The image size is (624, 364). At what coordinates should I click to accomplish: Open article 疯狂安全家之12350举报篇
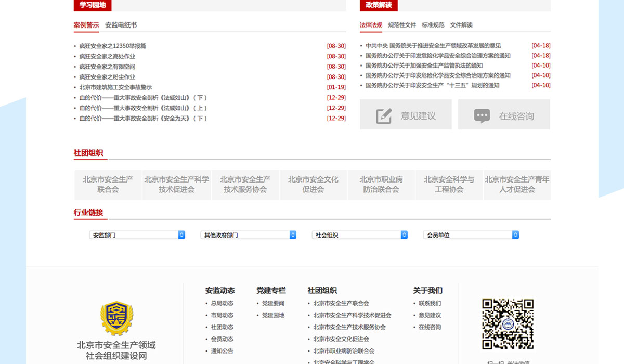pyautogui.click(x=113, y=46)
